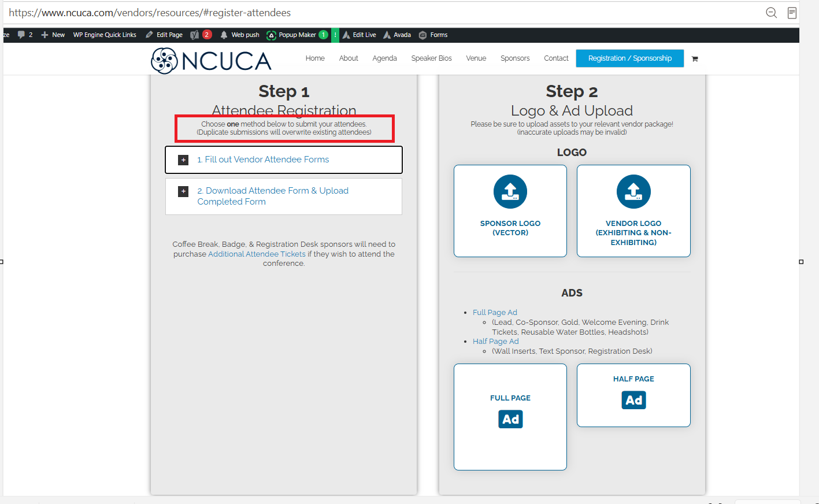Open the Full Page Ad link
The height and width of the screenshot is (504, 819).
tap(495, 312)
